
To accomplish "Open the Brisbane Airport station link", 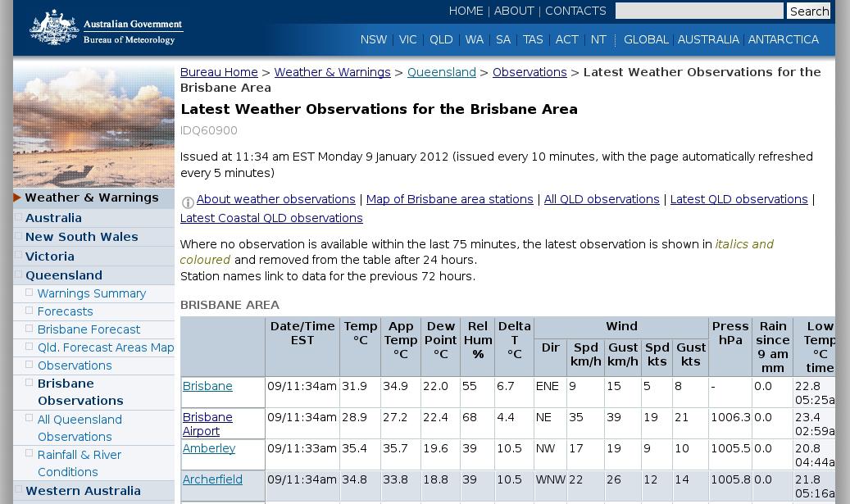I will click(x=207, y=424).
